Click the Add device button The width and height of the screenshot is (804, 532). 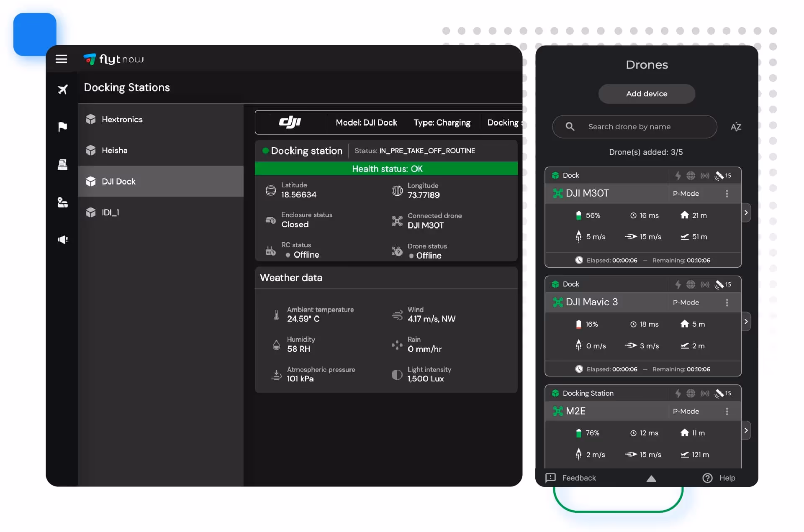click(x=646, y=94)
